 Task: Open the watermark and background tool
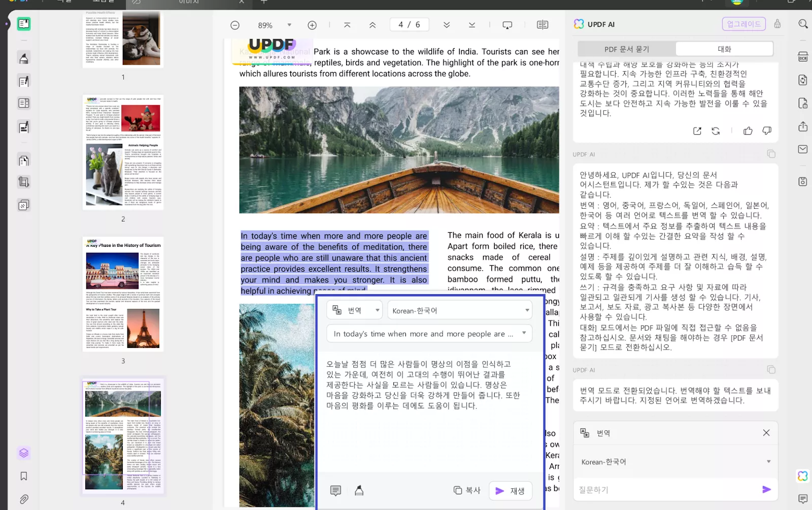(24, 205)
